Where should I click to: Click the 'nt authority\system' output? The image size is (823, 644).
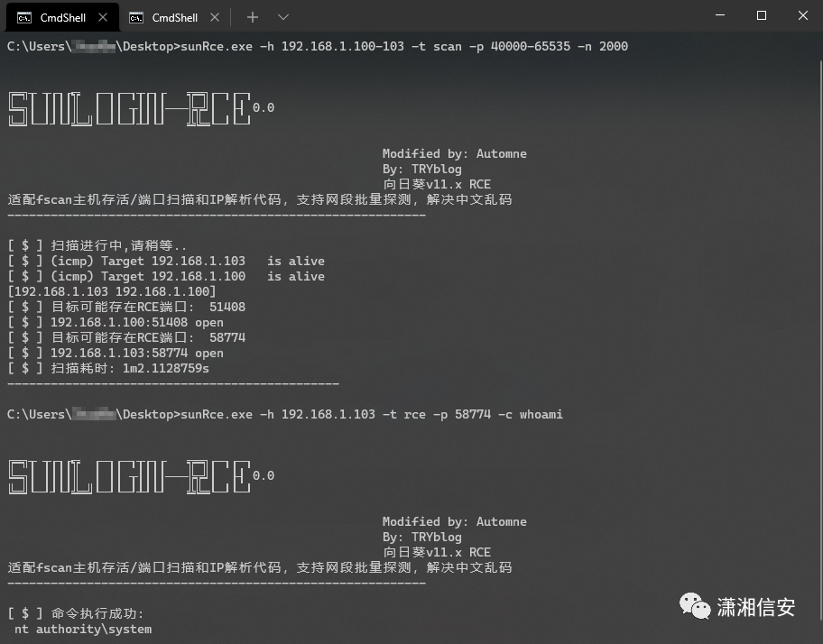coord(83,629)
